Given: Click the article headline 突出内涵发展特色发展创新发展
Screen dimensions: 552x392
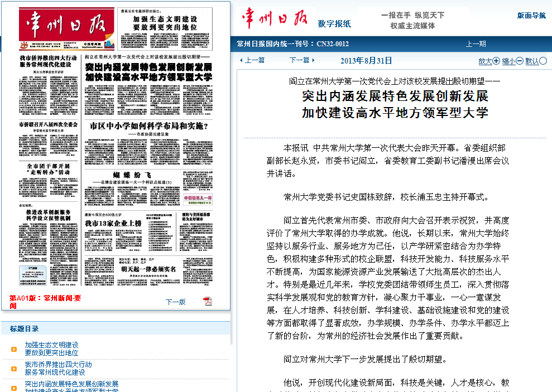Looking at the screenshot, I should (395, 96).
